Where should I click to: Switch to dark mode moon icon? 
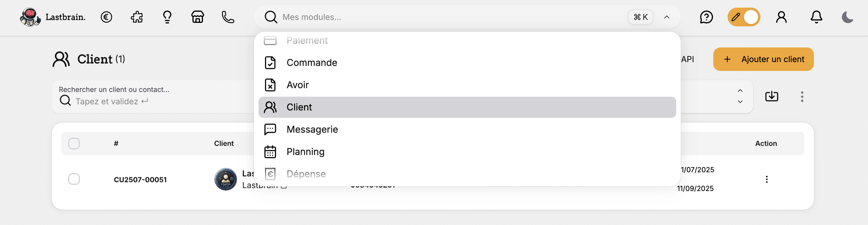point(847,17)
